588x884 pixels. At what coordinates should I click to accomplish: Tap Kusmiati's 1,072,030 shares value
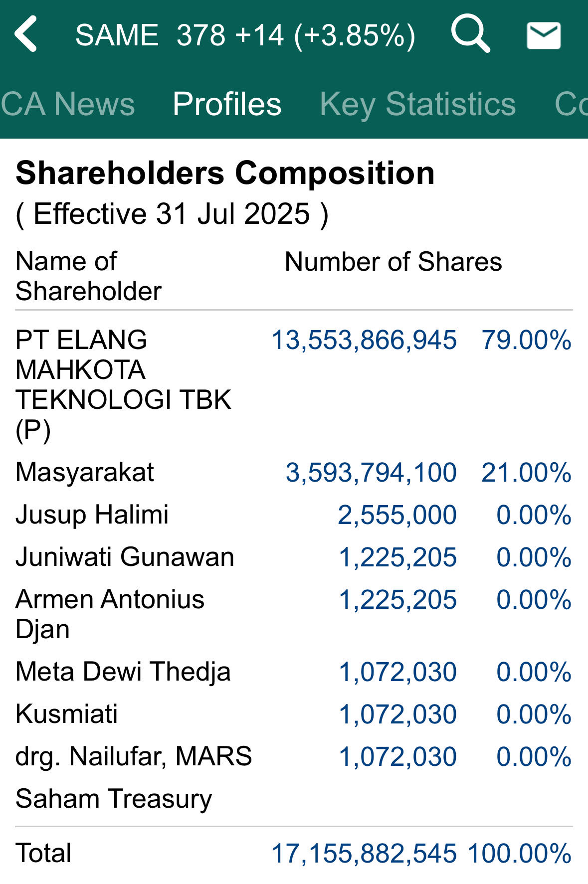(x=397, y=714)
